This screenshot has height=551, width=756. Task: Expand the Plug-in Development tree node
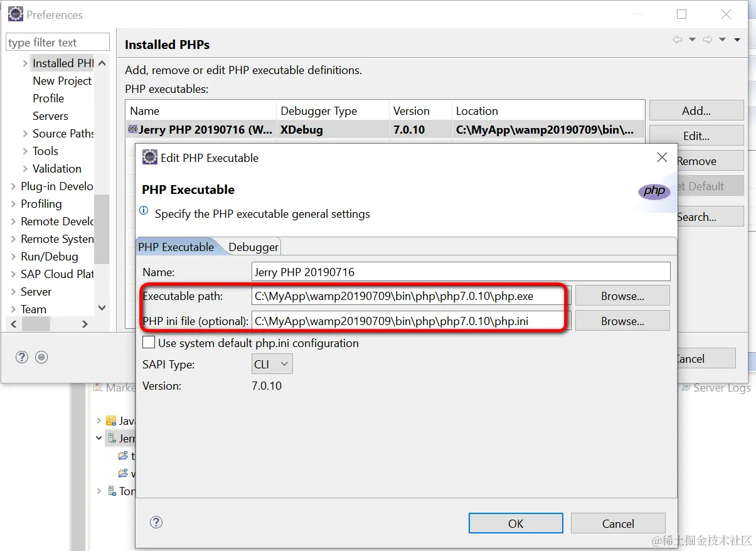tap(13, 186)
